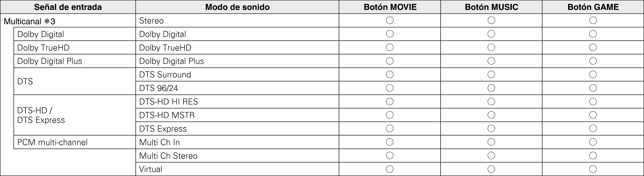Select MUSIC circle for Dolby TrueHD mode

tap(491, 47)
